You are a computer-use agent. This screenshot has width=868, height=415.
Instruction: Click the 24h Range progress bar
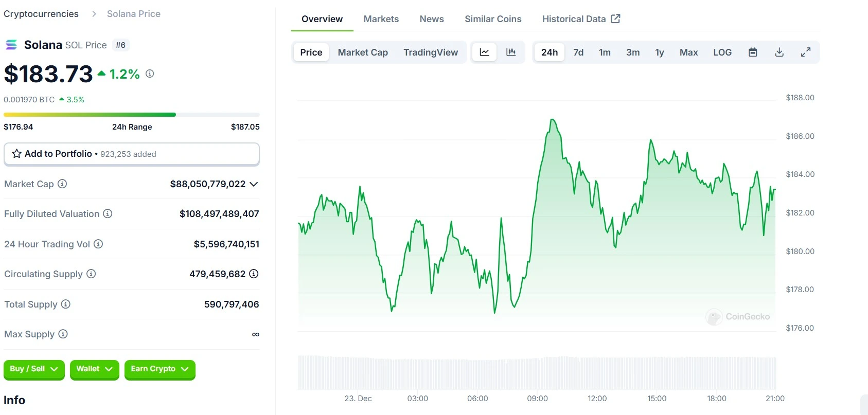coord(132,115)
